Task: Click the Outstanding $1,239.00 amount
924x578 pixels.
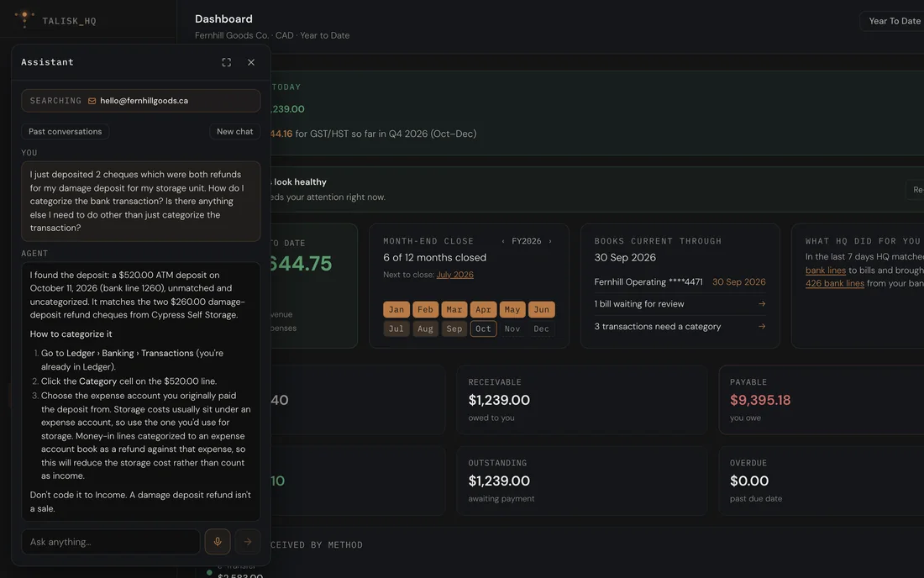Action: 498,481
